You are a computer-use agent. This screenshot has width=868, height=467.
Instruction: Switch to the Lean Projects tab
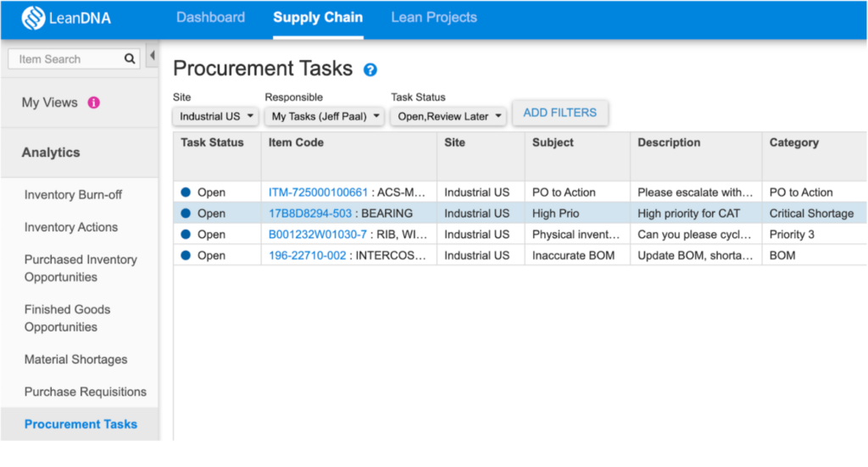(x=434, y=17)
